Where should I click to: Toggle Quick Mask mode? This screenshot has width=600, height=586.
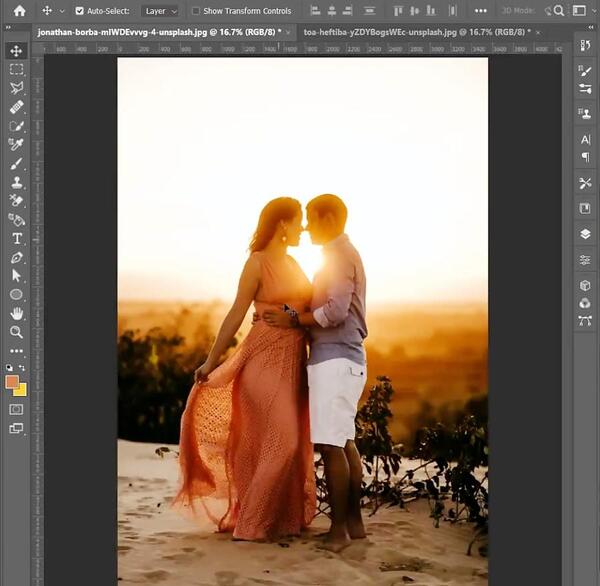point(16,410)
